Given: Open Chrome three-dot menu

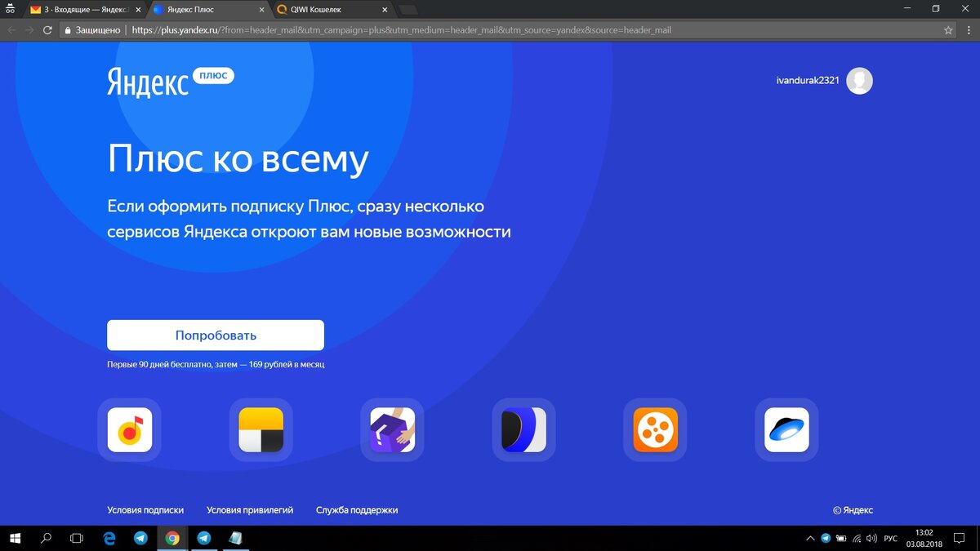Looking at the screenshot, I should tap(968, 30).
